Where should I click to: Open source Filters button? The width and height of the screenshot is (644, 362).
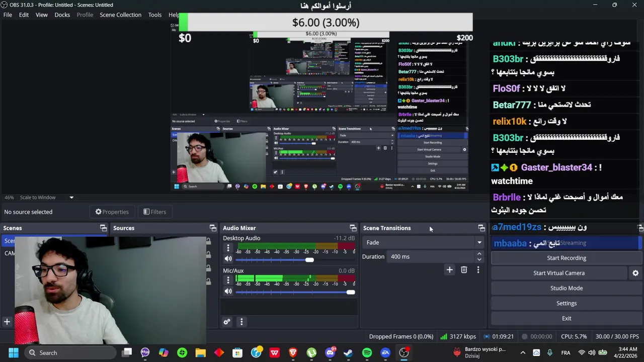pyautogui.click(x=154, y=212)
